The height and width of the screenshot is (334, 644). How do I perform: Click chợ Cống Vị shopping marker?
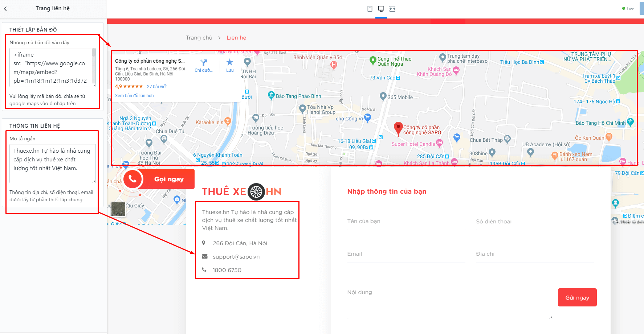[x=367, y=118]
